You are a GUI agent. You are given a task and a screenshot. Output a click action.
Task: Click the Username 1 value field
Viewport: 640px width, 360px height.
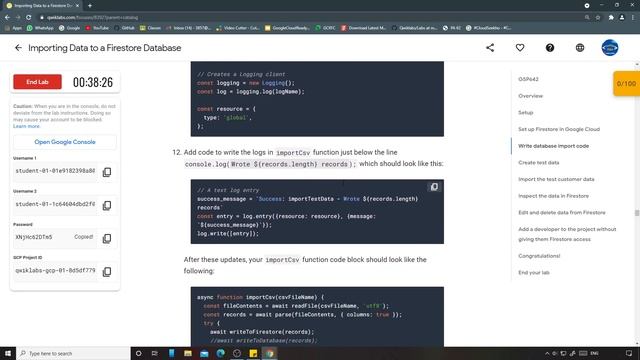click(56, 171)
